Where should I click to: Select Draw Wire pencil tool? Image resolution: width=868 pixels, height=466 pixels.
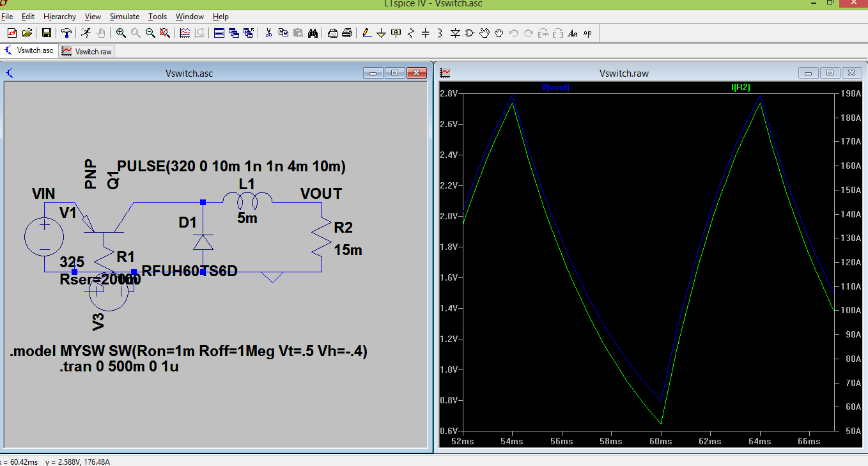point(367,33)
